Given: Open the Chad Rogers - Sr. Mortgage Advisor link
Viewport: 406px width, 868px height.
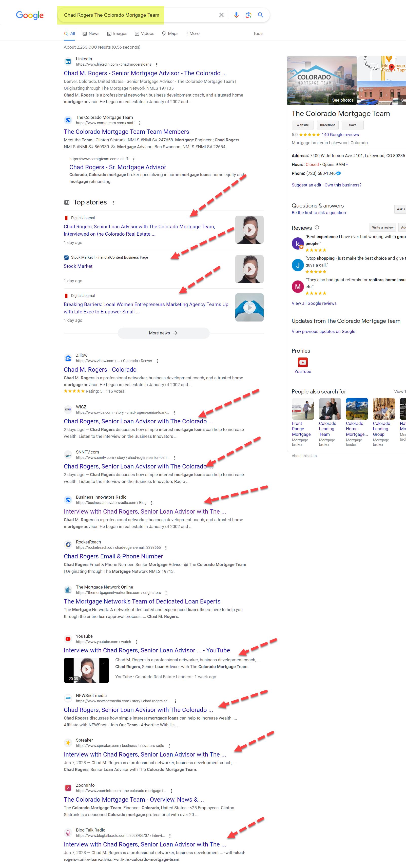Looking at the screenshot, I should [x=118, y=167].
